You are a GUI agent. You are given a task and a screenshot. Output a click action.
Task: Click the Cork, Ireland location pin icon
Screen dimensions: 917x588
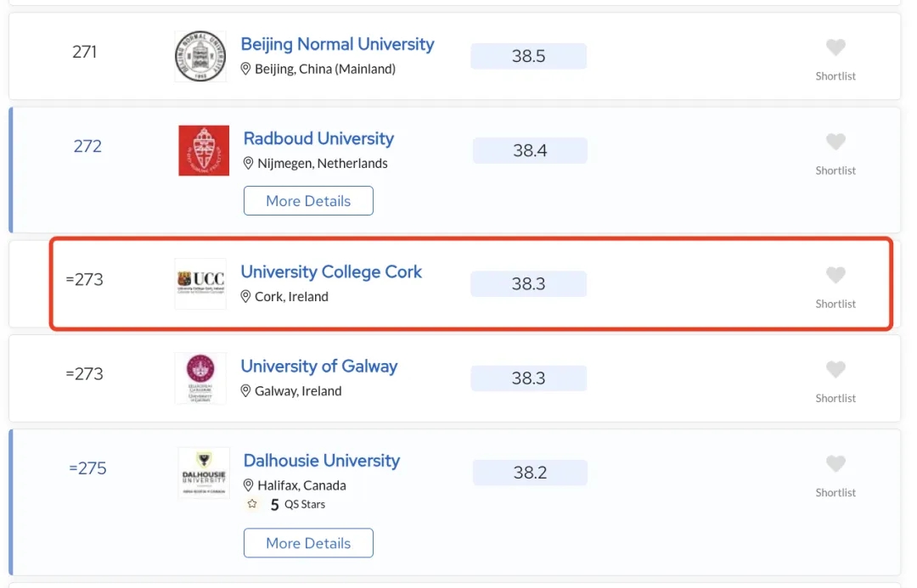[x=246, y=296]
